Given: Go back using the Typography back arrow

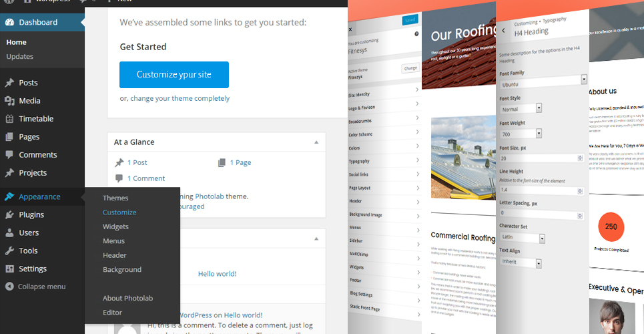Looking at the screenshot, I should 504,31.
